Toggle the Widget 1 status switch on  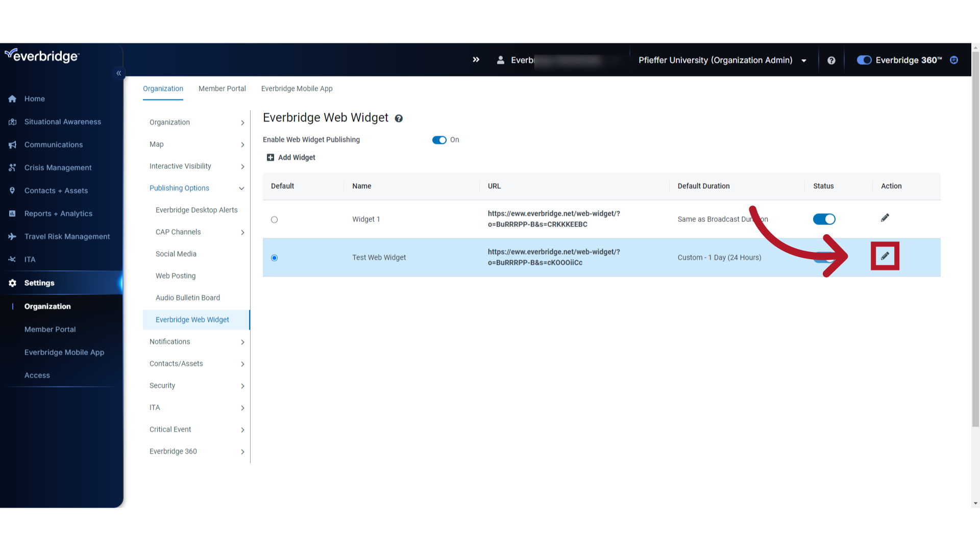(x=824, y=219)
